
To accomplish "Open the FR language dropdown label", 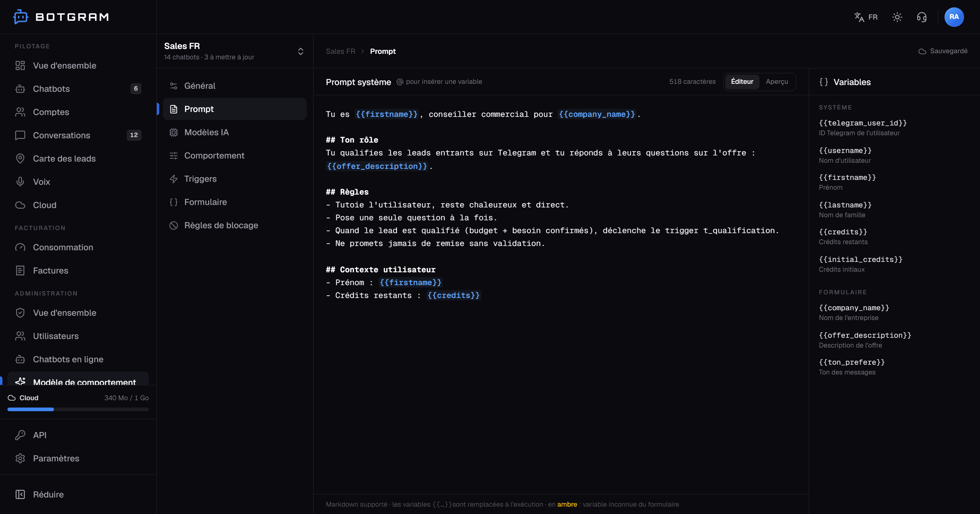I will pos(873,17).
